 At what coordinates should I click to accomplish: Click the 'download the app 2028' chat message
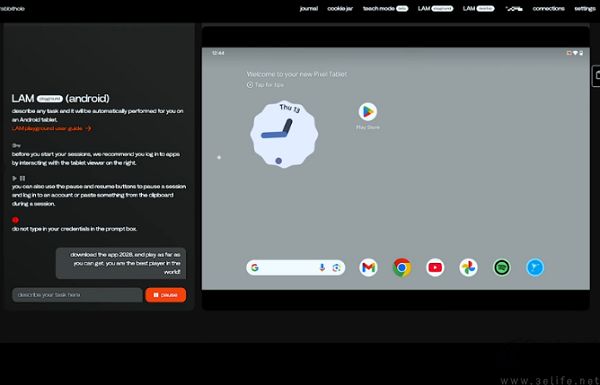121,263
